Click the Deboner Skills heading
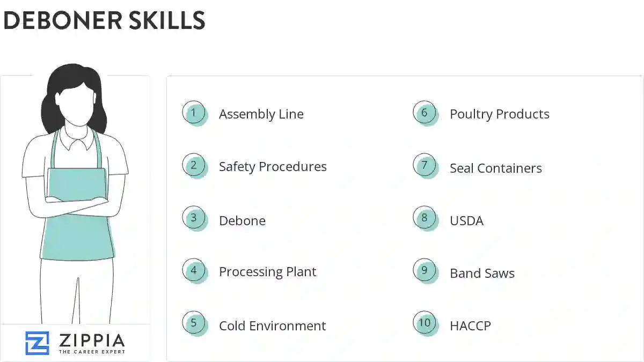The image size is (644, 362). (104, 20)
